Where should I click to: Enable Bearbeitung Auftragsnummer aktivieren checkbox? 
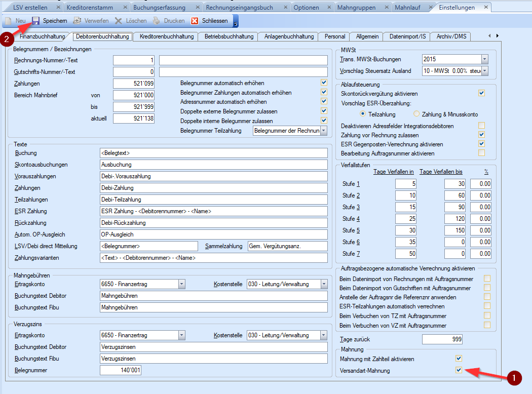(481, 153)
